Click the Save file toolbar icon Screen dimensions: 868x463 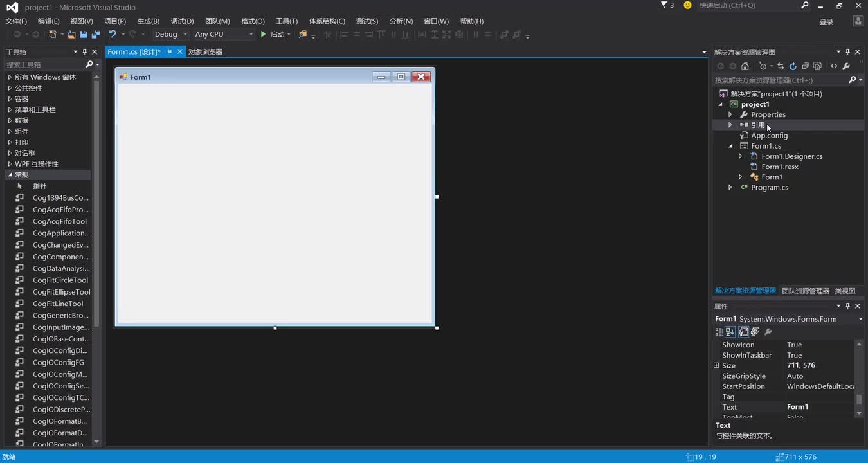coord(84,34)
